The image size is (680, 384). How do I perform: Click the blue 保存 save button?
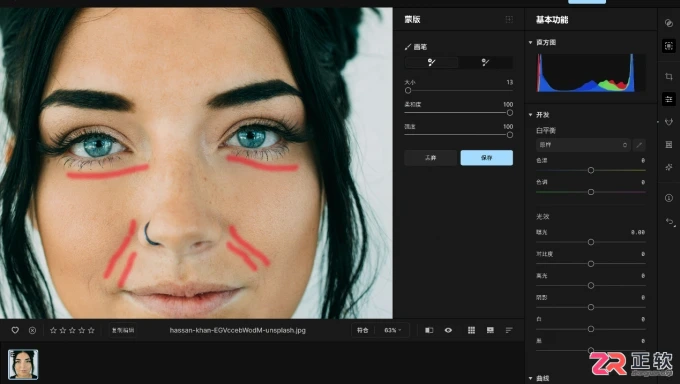[487, 158]
